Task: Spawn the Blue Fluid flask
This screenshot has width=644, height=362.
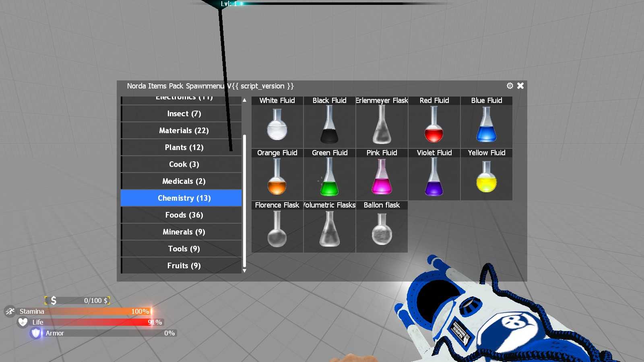Action: [486, 122]
